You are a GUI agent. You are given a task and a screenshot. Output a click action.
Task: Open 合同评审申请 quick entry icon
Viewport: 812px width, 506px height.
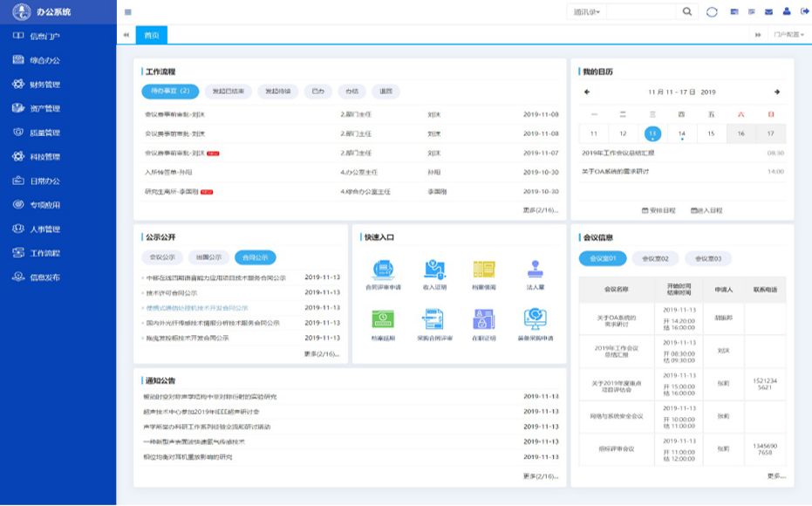tap(384, 270)
